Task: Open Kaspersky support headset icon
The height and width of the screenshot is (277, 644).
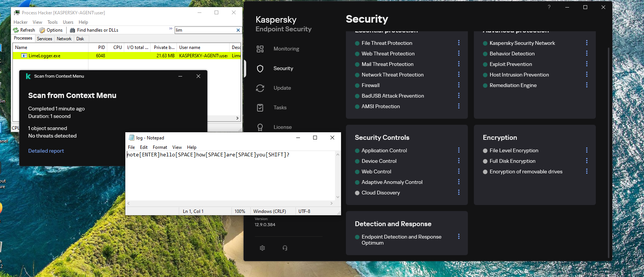Action: 285,248
